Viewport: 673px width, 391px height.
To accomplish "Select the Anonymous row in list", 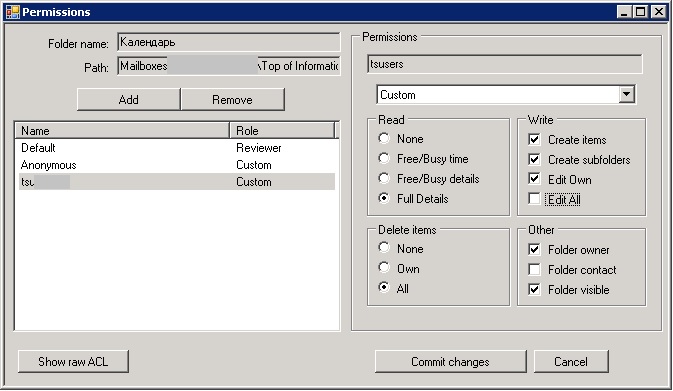I will [x=176, y=165].
